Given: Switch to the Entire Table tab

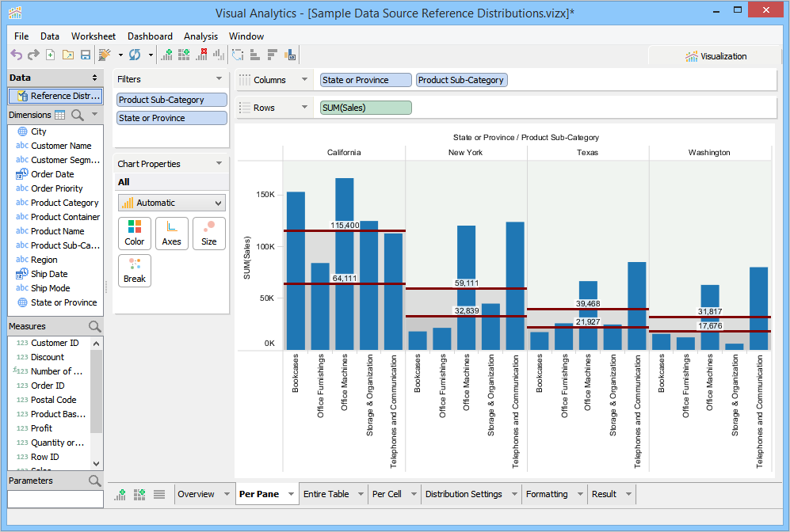Looking at the screenshot, I should pos(326,494).
